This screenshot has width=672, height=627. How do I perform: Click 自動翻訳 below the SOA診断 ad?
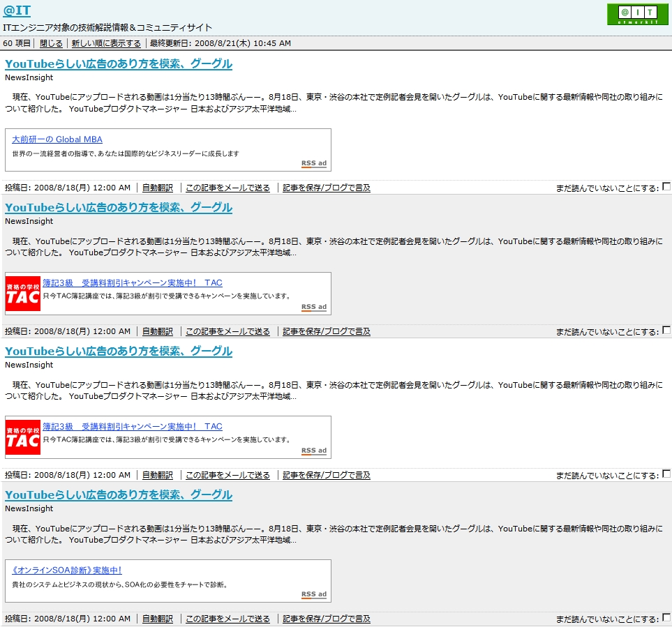(x=158, y=619)
